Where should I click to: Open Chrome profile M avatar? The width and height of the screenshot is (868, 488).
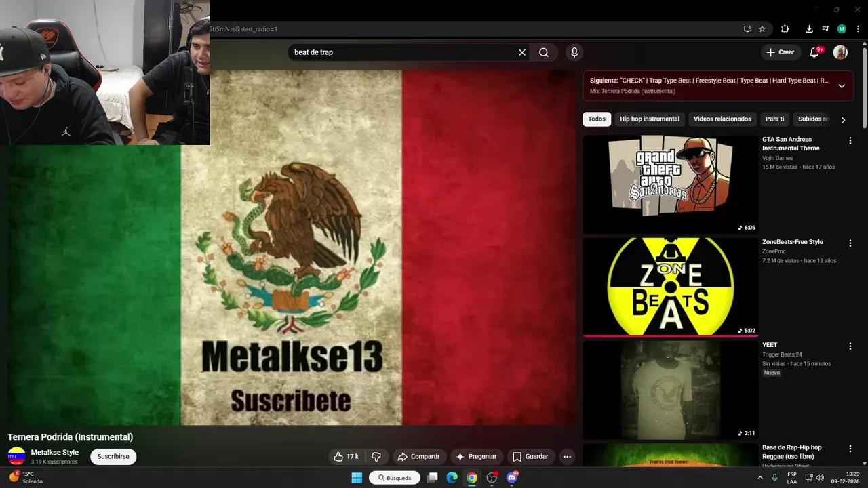(842, 29)
